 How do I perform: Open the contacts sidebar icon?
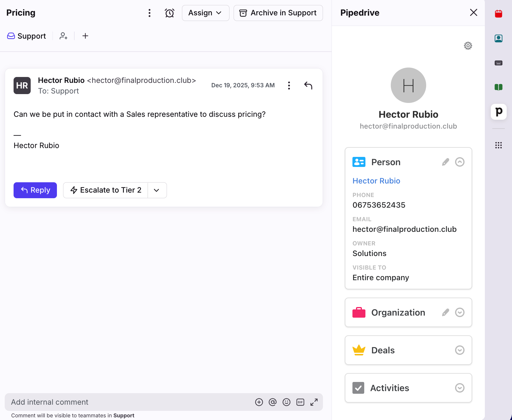[498, 38]
